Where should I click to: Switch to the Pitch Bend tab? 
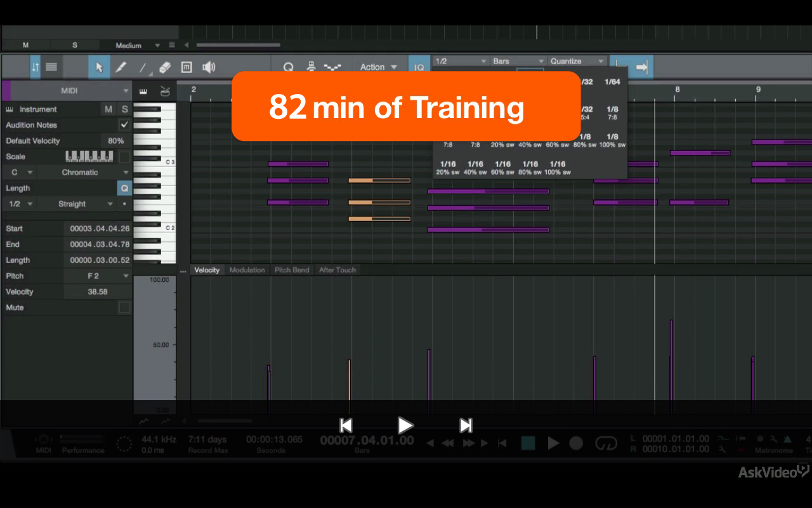(x=292, y=270)
